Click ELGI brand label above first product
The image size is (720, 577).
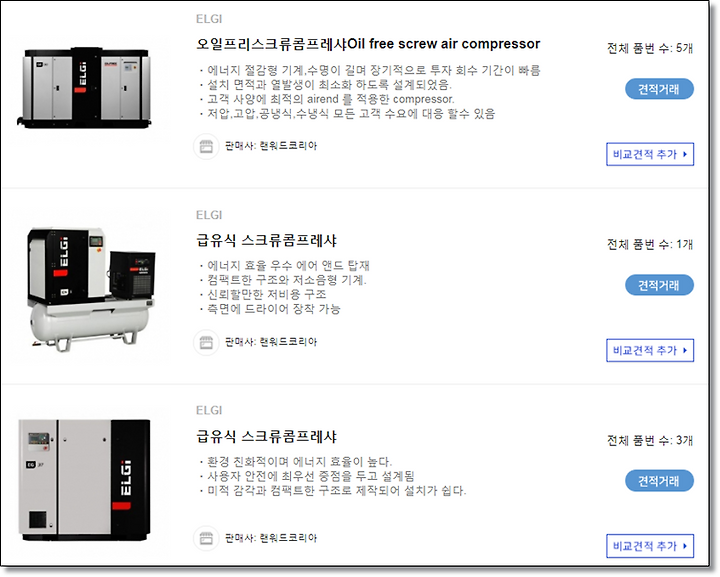point(209,19)
